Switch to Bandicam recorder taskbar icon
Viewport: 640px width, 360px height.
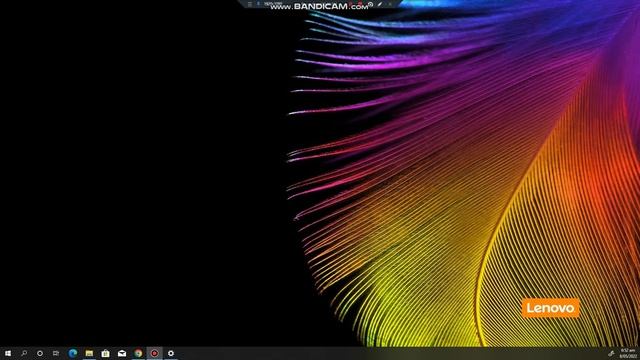pos(154,353)
